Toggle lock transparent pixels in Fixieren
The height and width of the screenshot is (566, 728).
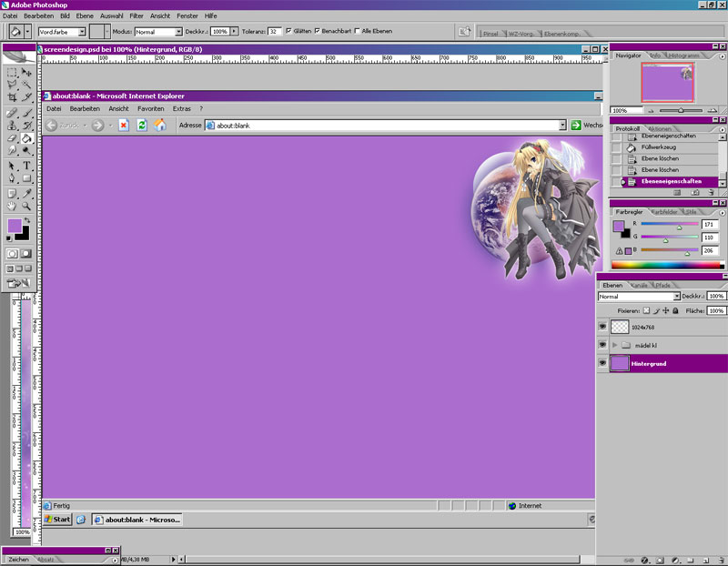click(x=646, y=310)
